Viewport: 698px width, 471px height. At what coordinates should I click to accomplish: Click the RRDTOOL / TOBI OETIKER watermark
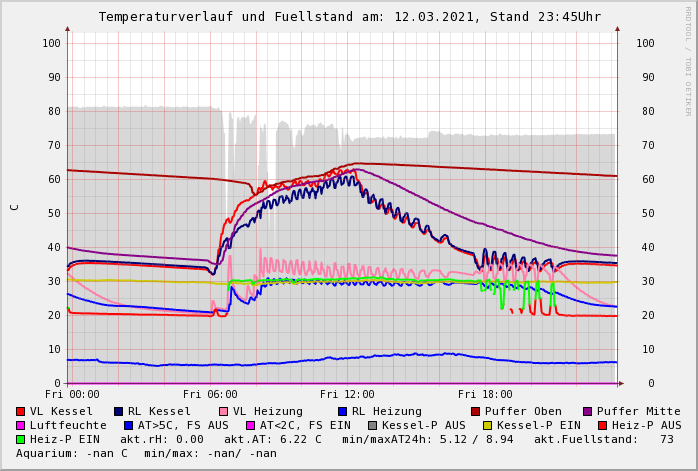click(688, 60)
